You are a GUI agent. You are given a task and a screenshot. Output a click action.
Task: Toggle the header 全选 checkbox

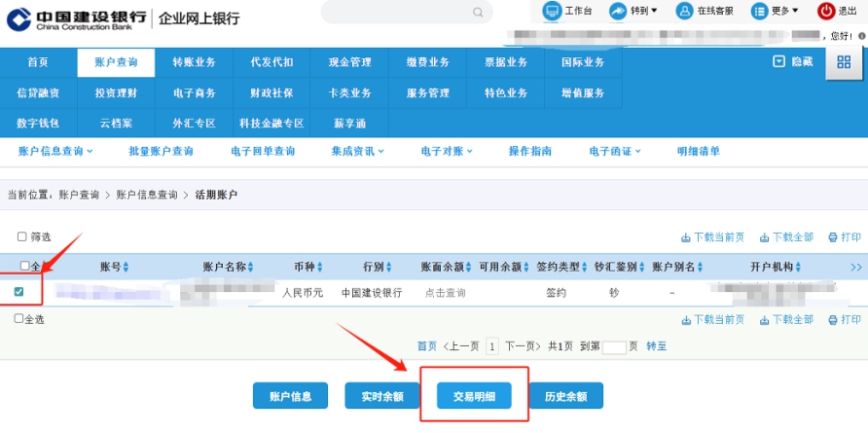25,266
